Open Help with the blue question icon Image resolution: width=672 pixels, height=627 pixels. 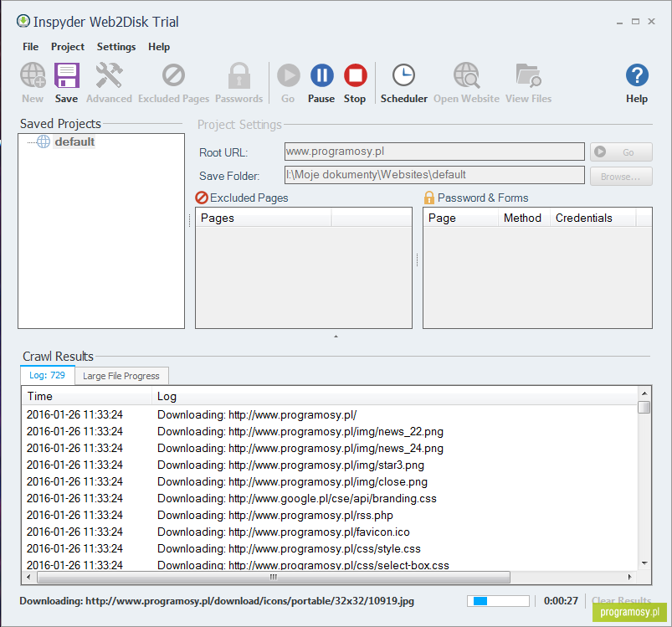637,75
